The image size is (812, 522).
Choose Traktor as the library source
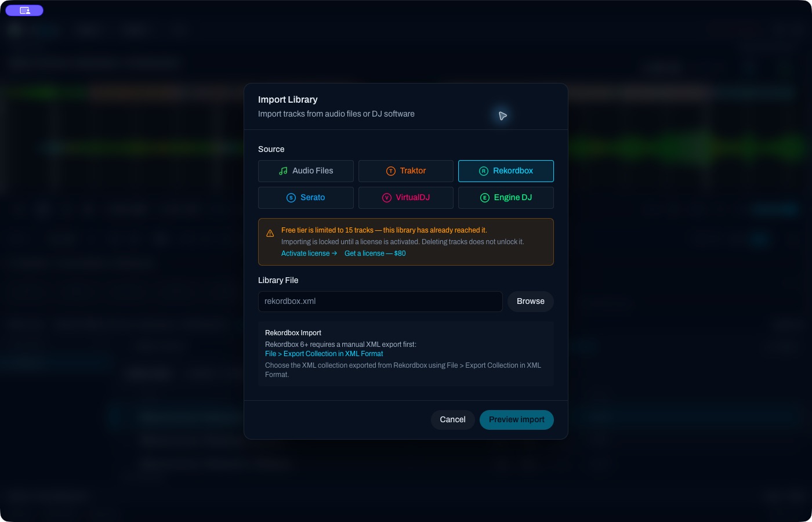[x=406, y=171]
